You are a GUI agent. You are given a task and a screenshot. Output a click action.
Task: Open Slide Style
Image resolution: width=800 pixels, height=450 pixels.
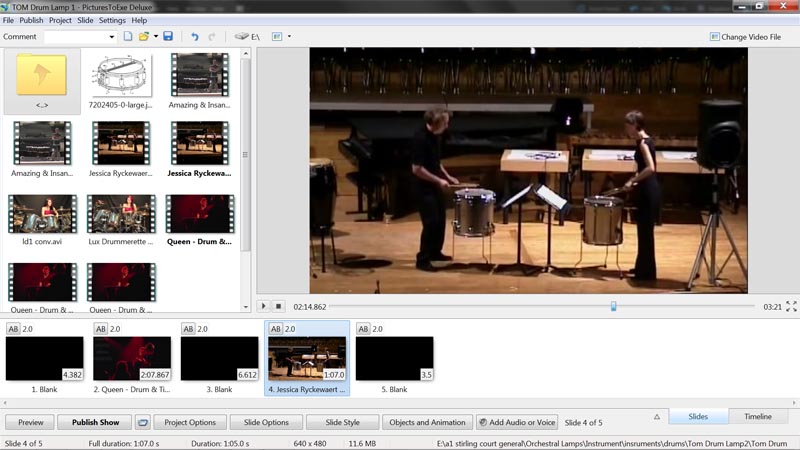pyautogui.click(x=342, y=422)
